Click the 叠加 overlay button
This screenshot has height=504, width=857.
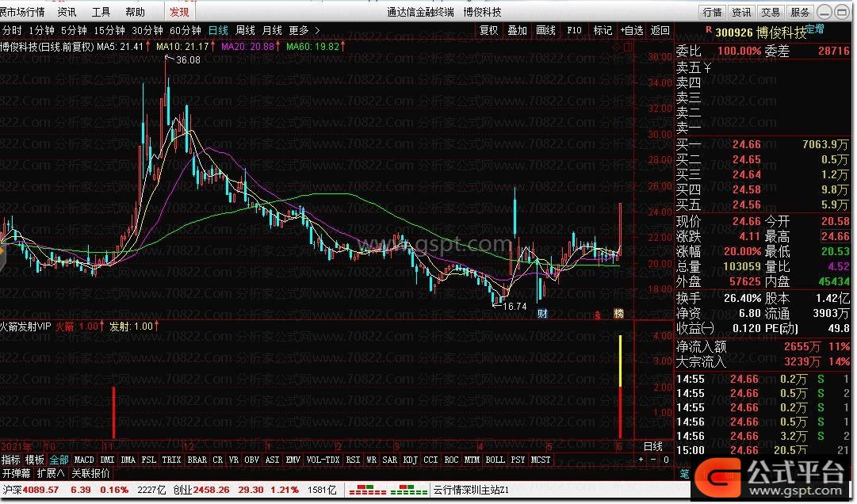[x=517, y=31]
